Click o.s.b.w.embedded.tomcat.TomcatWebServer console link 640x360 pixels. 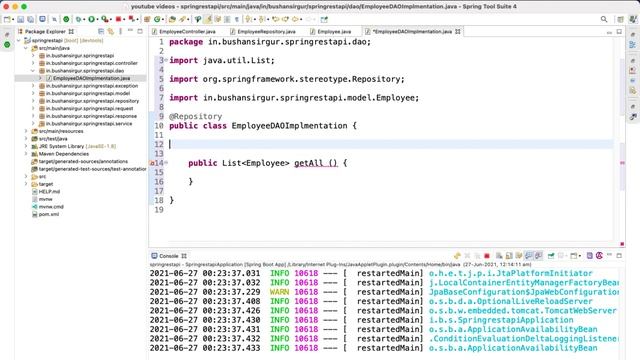pyautogui.click(x=522, y=311)
